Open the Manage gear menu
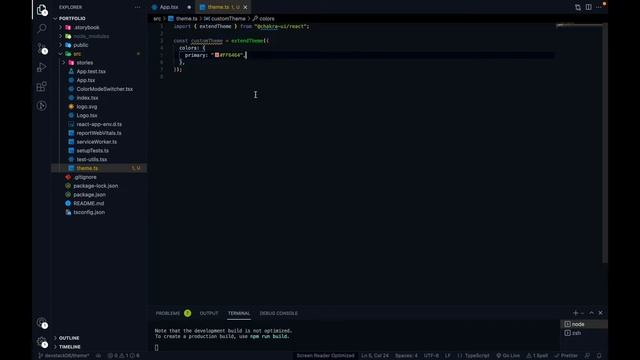The image size is (640, 360). pyautogui.click(x=42, y=342)
